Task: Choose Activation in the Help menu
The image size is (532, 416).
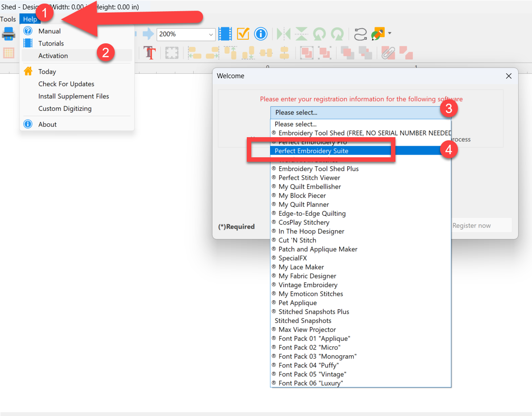Action: pyautogui.click(x=77, y=56)
